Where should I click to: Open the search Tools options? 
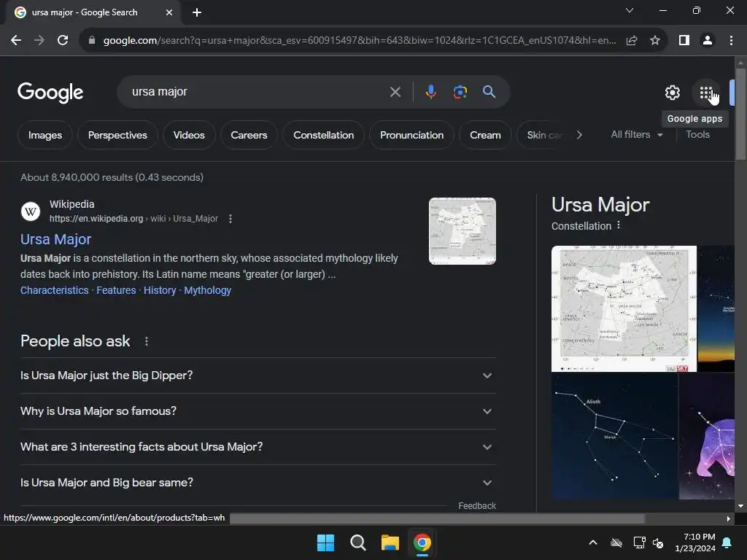pos(697,135)
